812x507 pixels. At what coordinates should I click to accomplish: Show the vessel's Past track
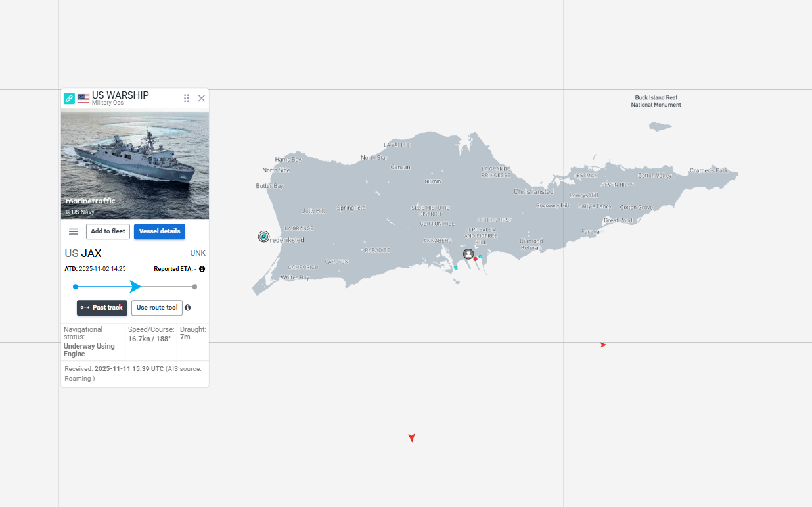pos(102,308)
